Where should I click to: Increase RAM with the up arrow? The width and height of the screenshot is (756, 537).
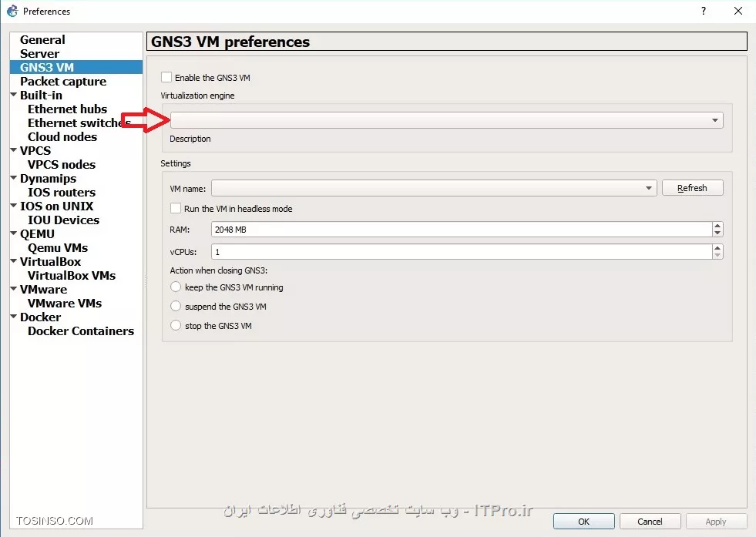(717, 226)
